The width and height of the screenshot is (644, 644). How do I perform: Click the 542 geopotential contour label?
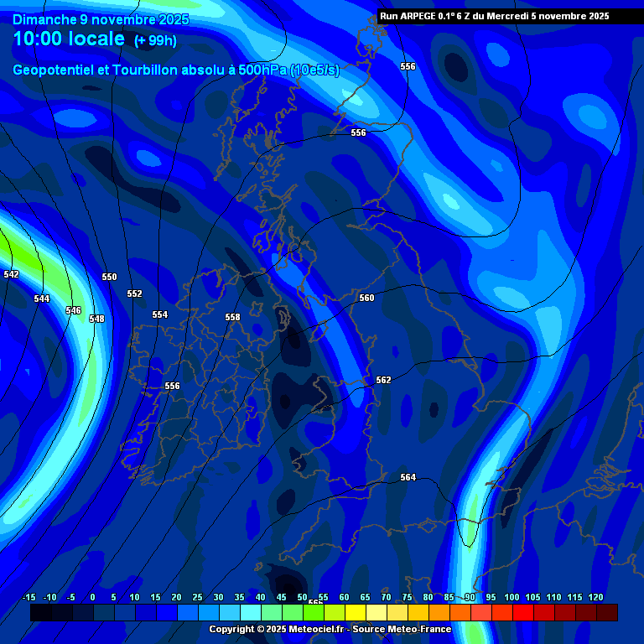pyautogui.click(x=11, y=274)
